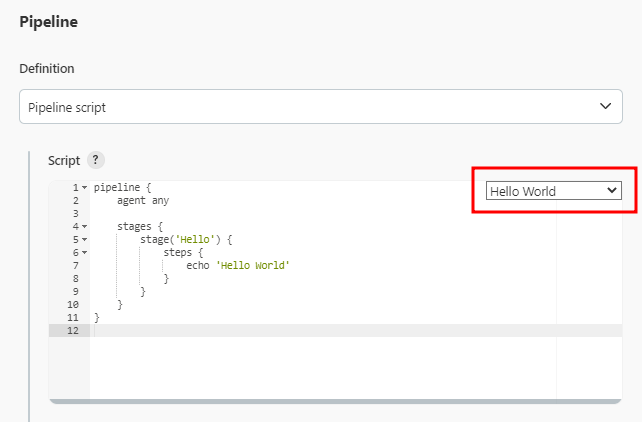Open the Pipeline script definition dropdown
The image size is (642, 422).
[x=321, y=107]
